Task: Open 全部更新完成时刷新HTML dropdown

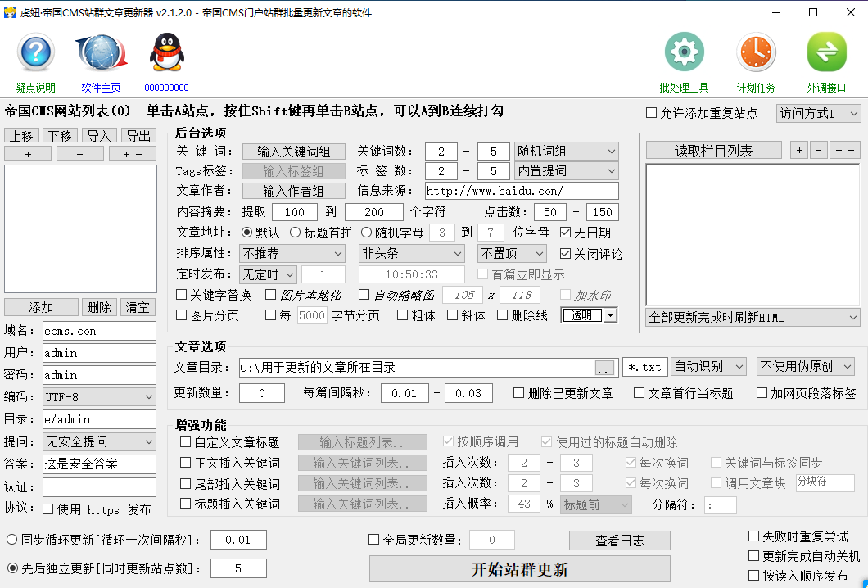Action: click(x=753, y=318)
